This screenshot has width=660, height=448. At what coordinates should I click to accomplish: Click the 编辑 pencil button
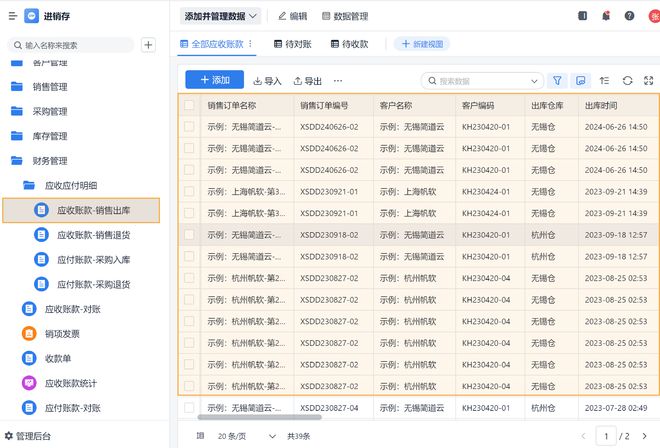tap(293, 16)
